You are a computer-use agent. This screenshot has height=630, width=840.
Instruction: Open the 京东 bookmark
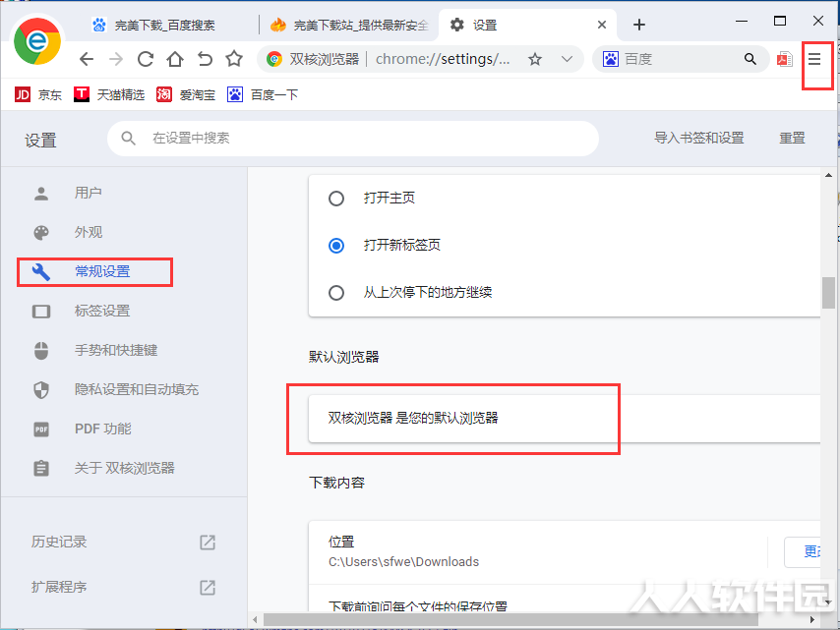click(x=38, y=94)
